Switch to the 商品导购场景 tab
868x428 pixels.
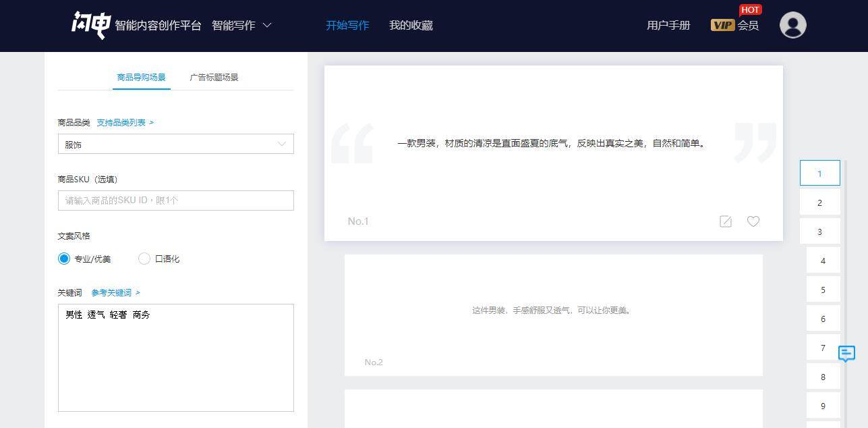[141, 78]
